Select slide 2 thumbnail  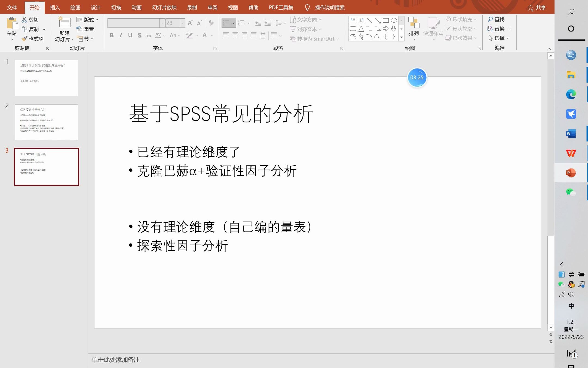coord(47,122)
